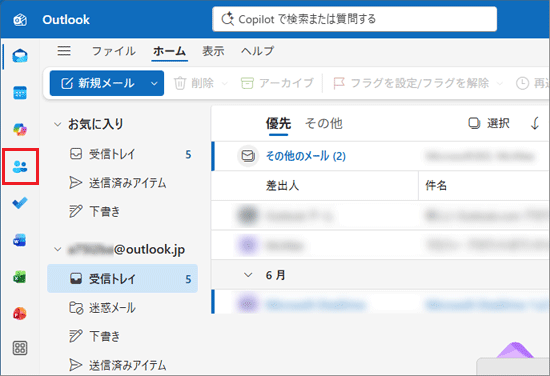The image size is (550, 376).
Task: Open the Copilot app in the sidebar
Action: point(20,129)
